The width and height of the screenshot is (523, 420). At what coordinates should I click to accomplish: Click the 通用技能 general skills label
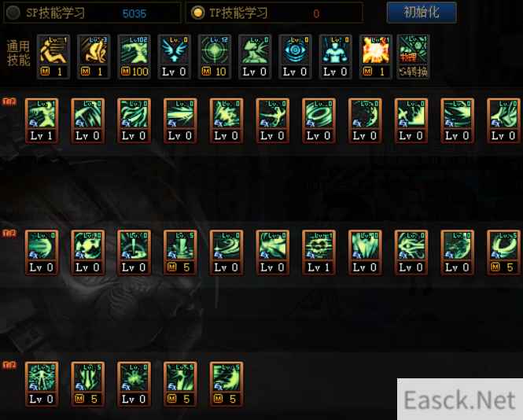19,53
